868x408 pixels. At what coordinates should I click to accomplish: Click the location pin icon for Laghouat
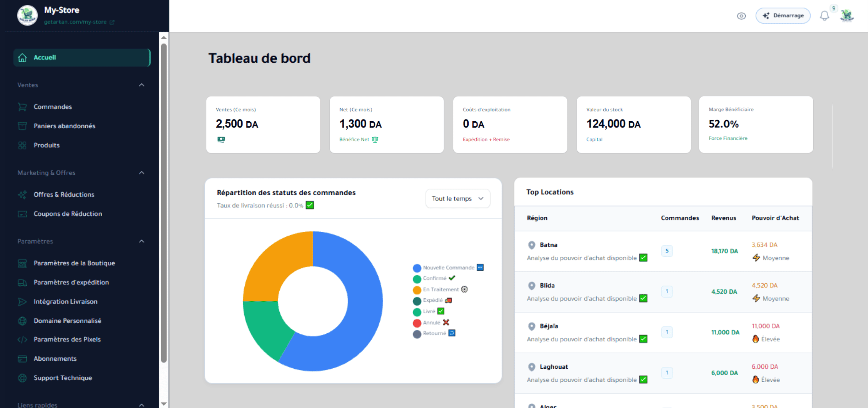click(532, 367)
